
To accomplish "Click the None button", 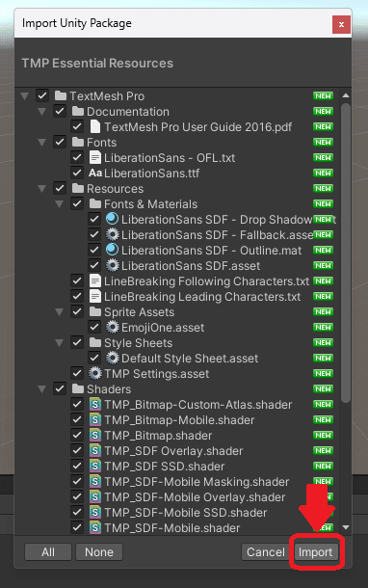I will click(99, 552).
